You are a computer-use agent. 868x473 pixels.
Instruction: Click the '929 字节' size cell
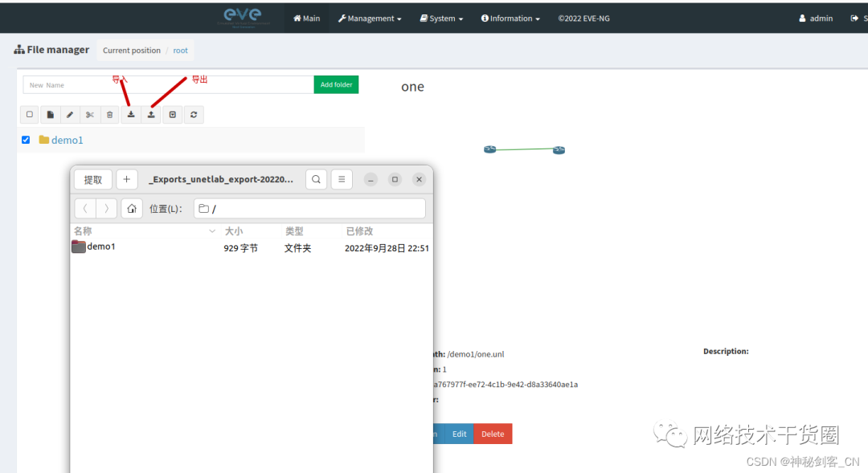[241, 248]
